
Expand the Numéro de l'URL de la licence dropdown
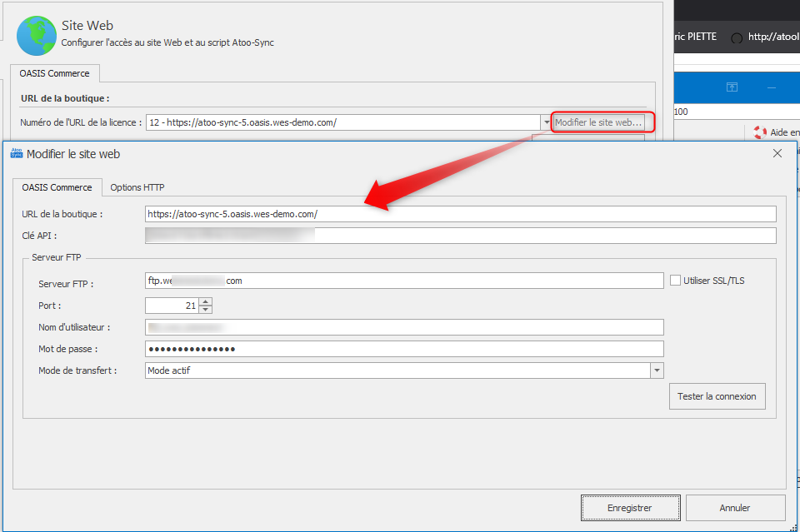click(547, 122)
